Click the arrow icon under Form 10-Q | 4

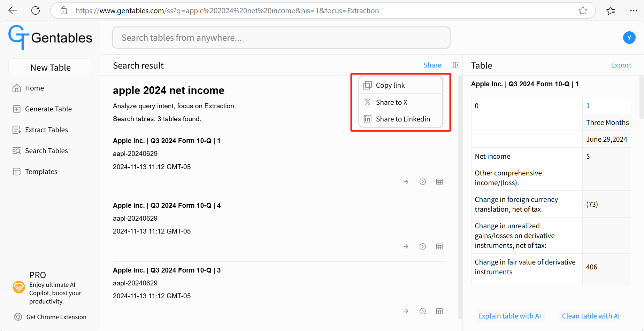(x=406, y=246)
